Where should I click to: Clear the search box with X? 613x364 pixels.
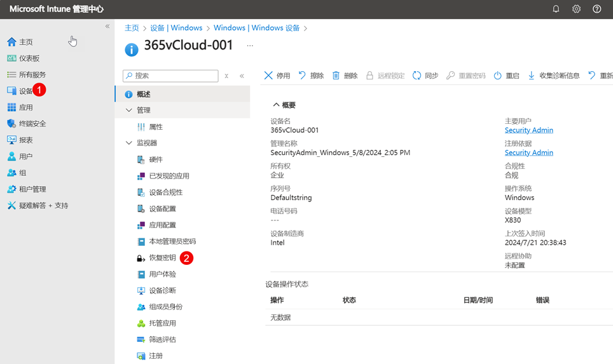[x=226, y=76]
